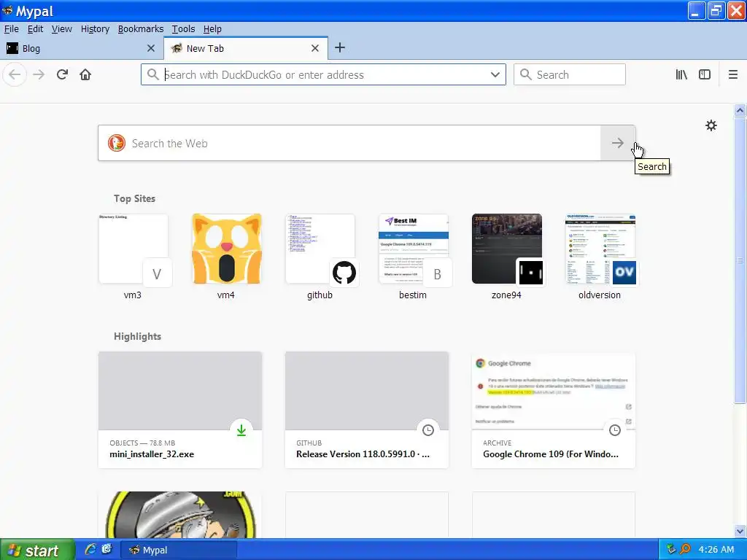
Task: Click the tray search magnifier icon
Action: [x=685, y=550]
